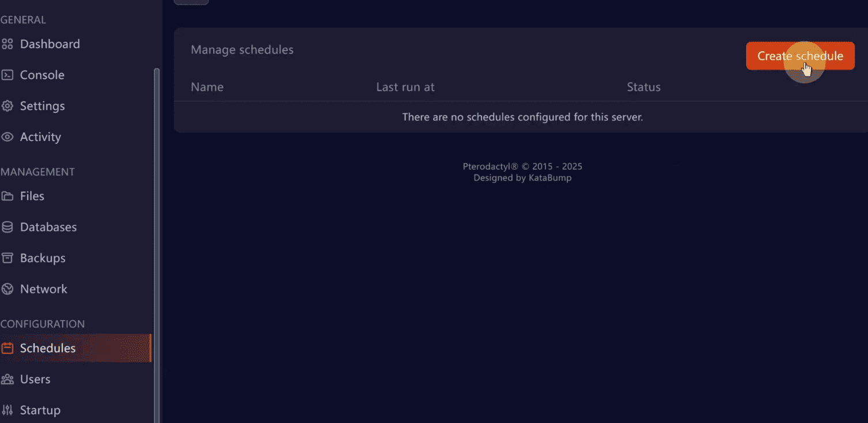Click the Last run at column header
This screenshot has height=423, width=868.
(405, 87)
